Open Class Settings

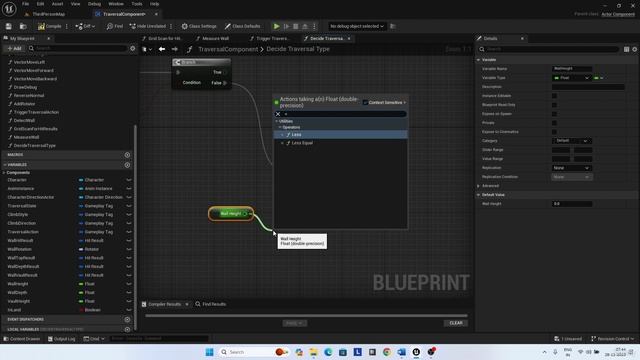pyautogui.click(x=199, y=26)
